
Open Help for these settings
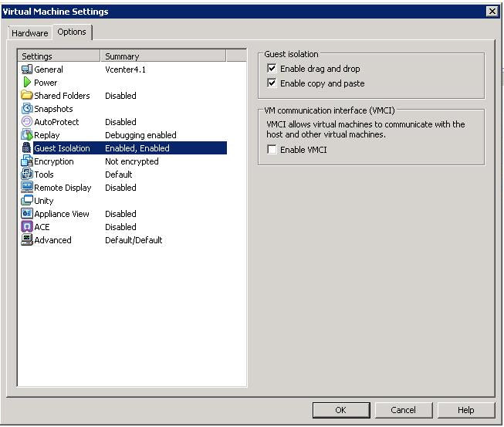click(x=465, y=410)
